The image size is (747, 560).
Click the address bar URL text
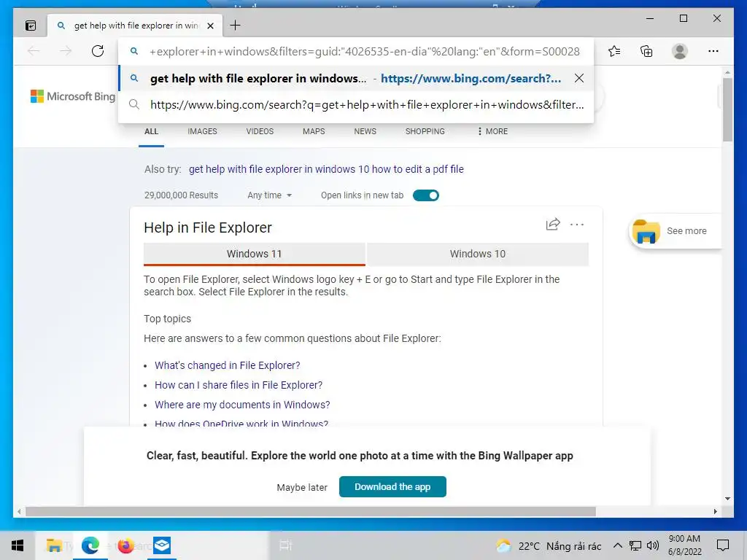coord(365,52)
